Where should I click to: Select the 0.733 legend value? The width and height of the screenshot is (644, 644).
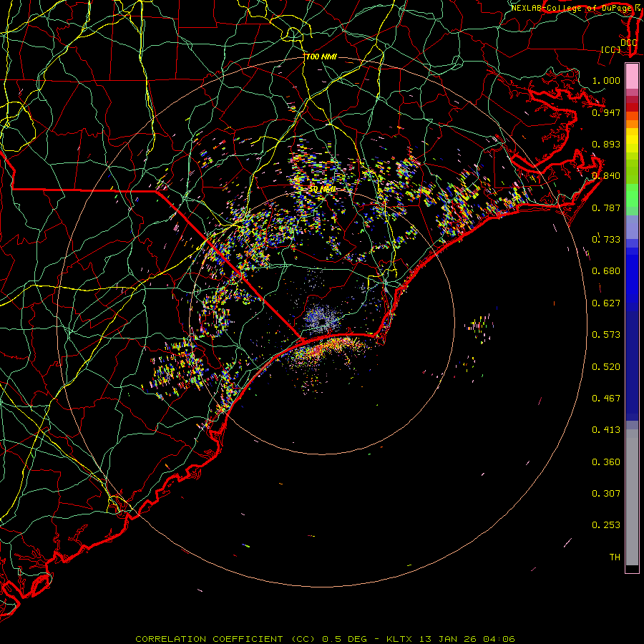pos(606,240)
